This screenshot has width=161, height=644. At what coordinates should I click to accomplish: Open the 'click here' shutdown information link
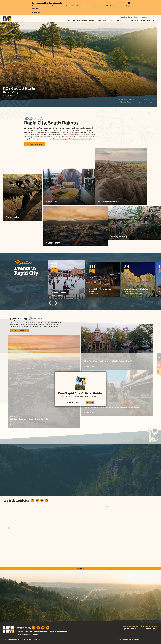click(35, 8)
